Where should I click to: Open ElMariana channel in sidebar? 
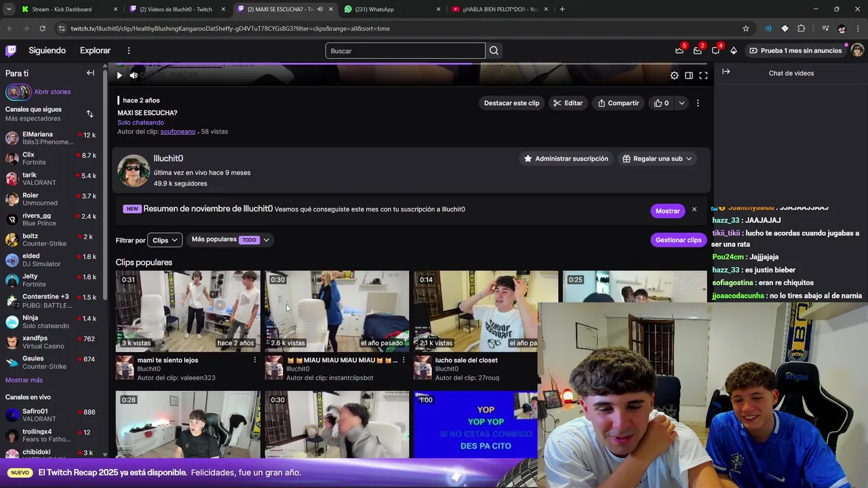(51, 138)
